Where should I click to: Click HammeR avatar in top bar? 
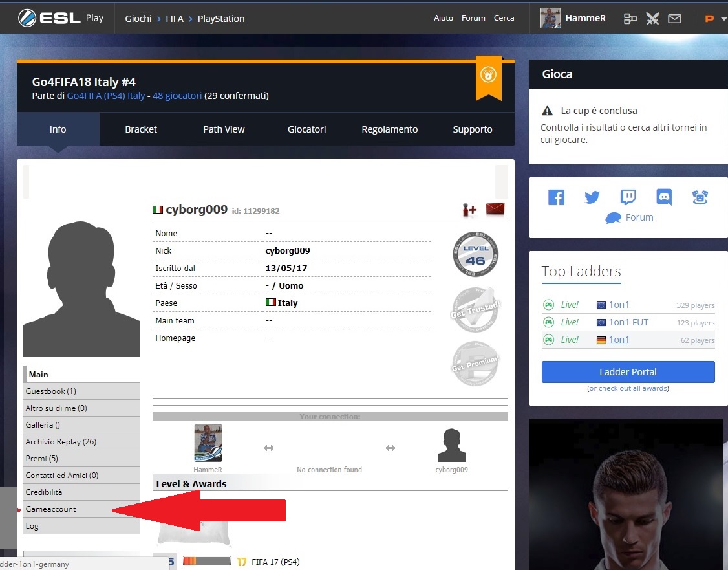point(550,18)
